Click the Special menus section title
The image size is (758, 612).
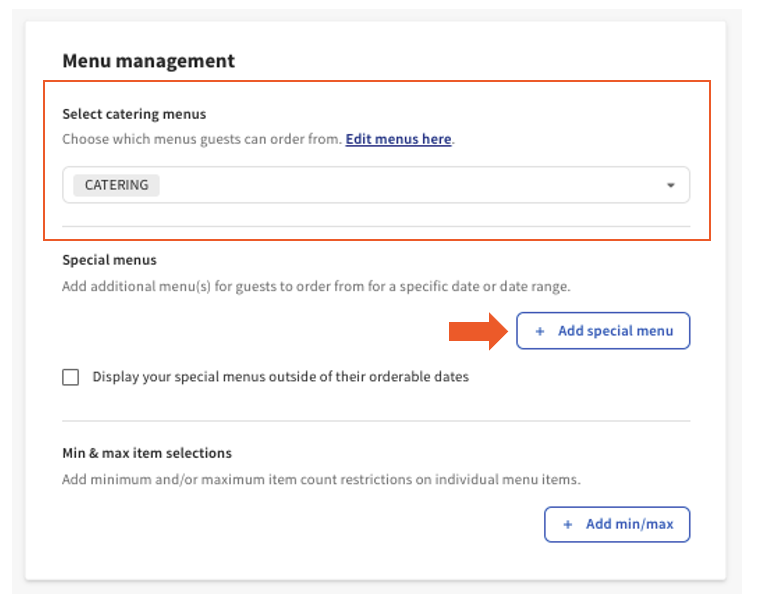[109, 260]
